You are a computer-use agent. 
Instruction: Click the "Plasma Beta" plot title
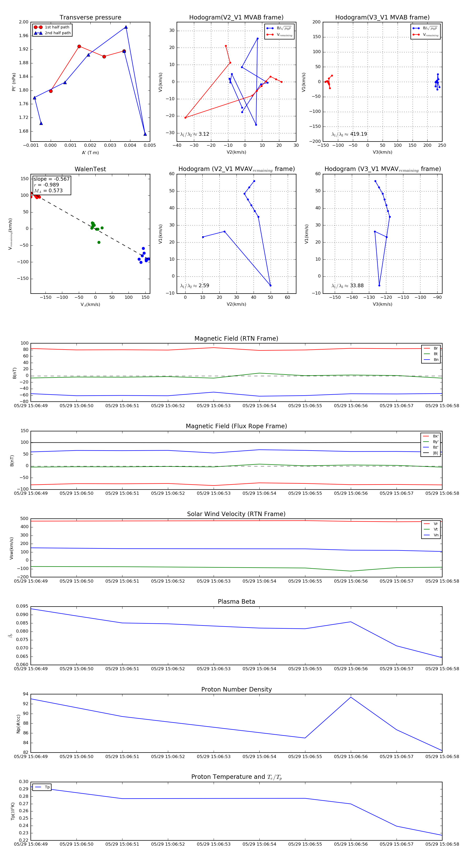[236, 602]
